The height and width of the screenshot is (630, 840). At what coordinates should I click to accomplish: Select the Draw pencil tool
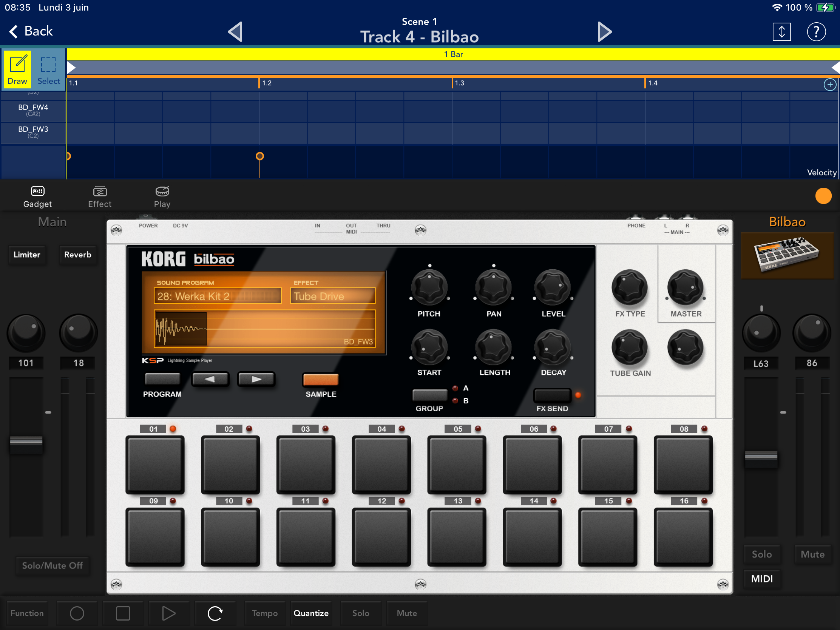(x=17, y=69)
